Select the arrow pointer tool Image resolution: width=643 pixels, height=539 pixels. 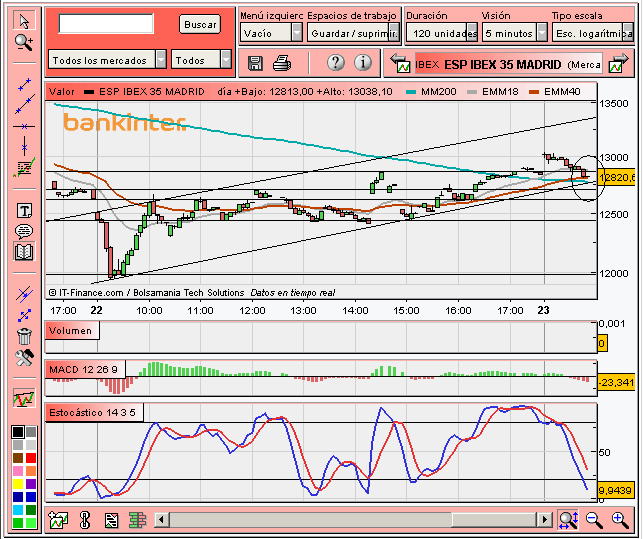click(24, 21)
